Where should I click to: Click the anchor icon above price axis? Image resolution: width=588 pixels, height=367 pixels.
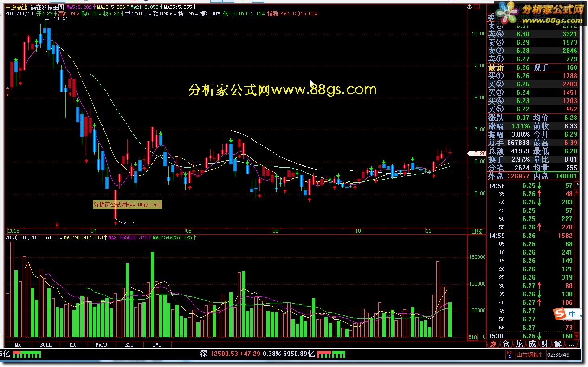pos(470,7)
